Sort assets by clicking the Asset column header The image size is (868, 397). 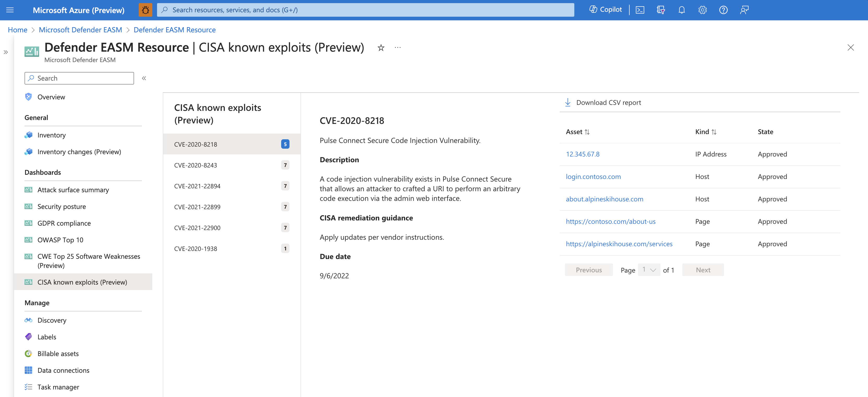(578, 131)
